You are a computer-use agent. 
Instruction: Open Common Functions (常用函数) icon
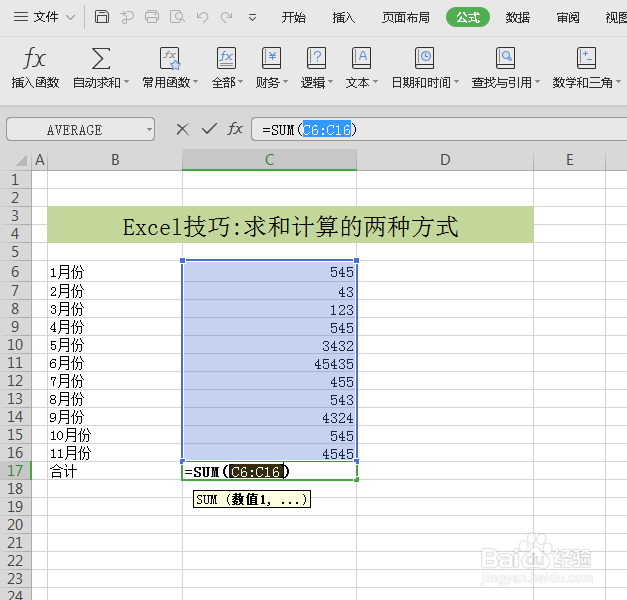[170, 58]
